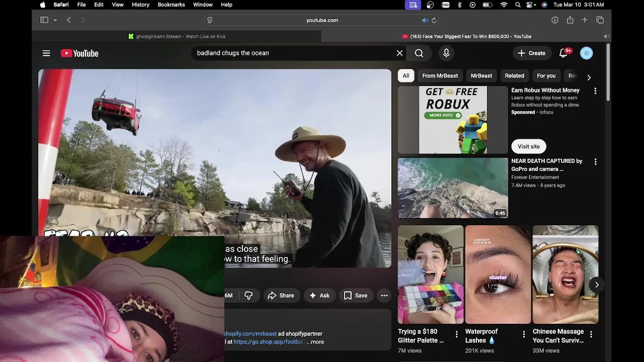Select the MrBeast chip
The height and width of the screenshot is (362, 644).
pos(481,75)
